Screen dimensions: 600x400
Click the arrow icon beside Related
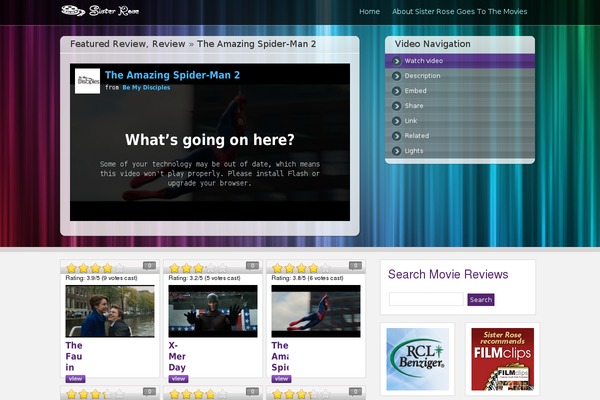coord(396,136)
